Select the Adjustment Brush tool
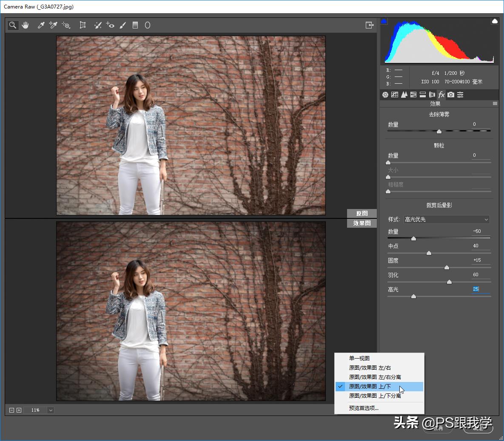This screenshot has width=504, height=441. point(123,25)
